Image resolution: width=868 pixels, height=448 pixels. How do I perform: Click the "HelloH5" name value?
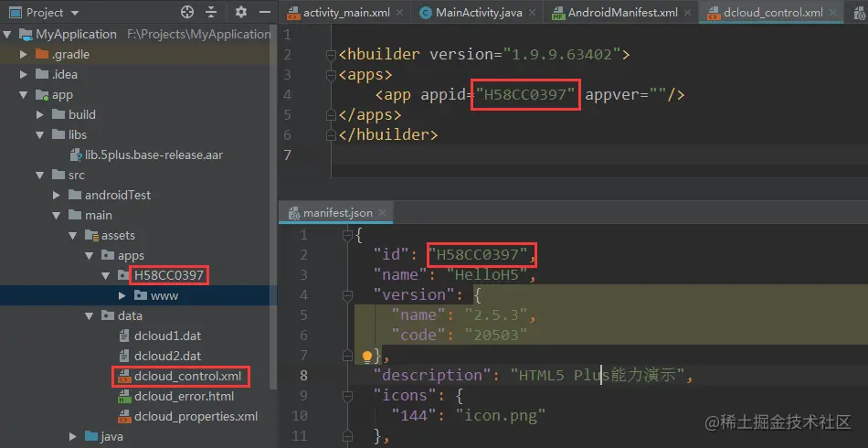point(488,274)
